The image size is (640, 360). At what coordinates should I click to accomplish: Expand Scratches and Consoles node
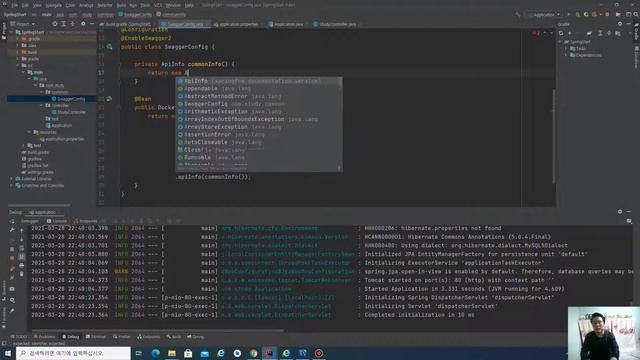click(x=12, y=186)
